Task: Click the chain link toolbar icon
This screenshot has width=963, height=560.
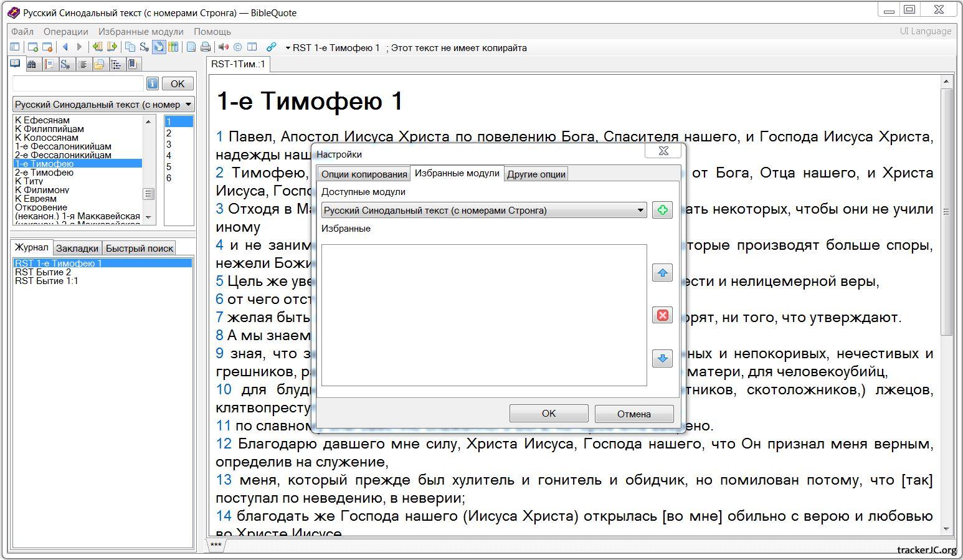Action: point(271,47)
